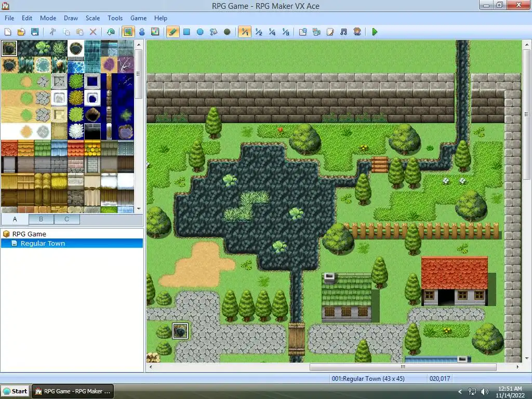Click the Windows Start button
Image resolution: width=532 pixels, height=399 pixels.
(15, 391)
